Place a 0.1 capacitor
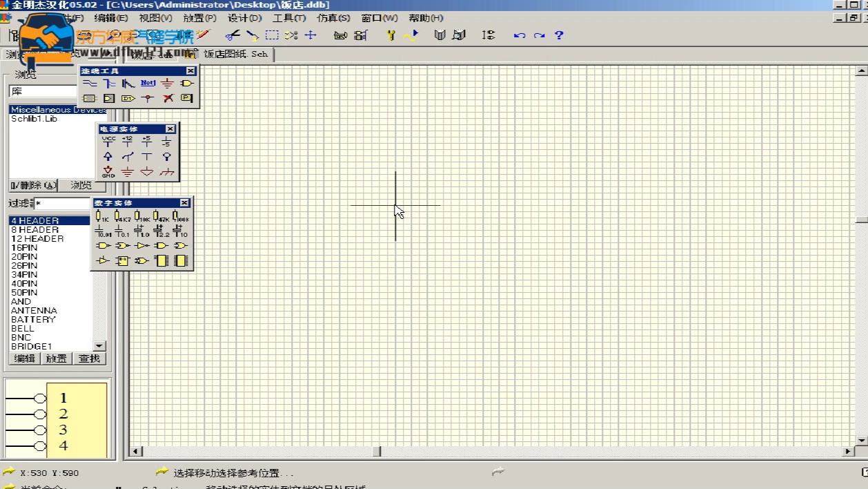 tap(122, 231)
